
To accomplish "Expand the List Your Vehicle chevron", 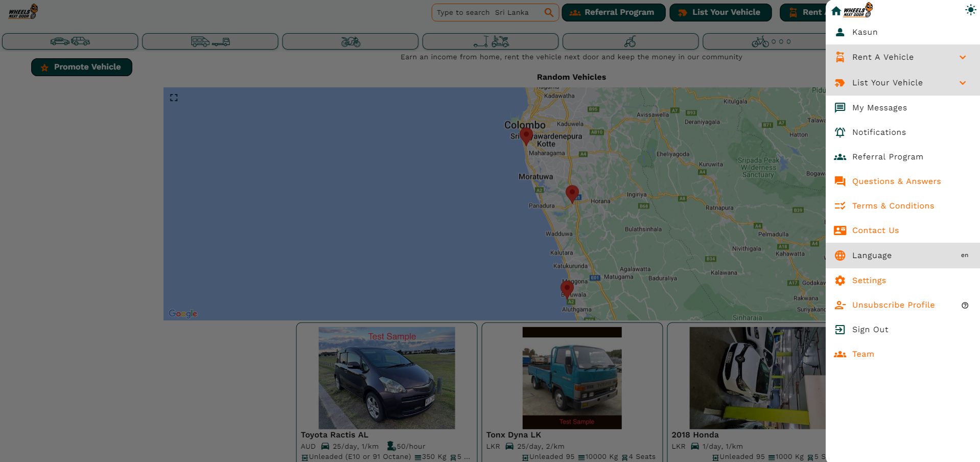I will click(963, 83).
